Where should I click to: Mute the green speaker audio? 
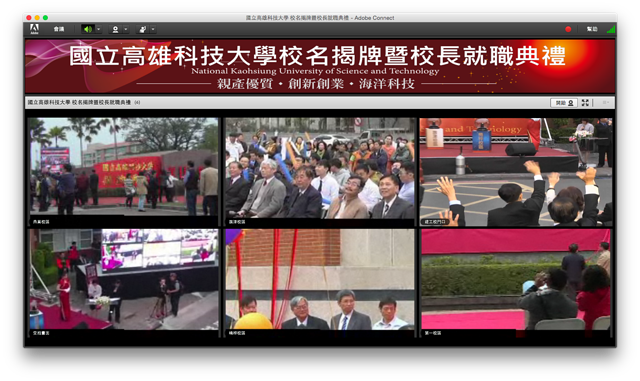[87, 29]
